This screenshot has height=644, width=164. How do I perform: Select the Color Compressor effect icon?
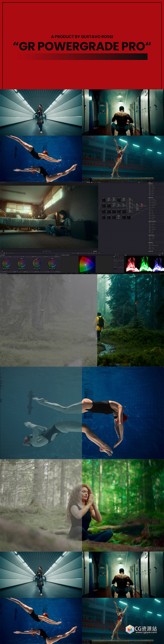click(150, 203)
